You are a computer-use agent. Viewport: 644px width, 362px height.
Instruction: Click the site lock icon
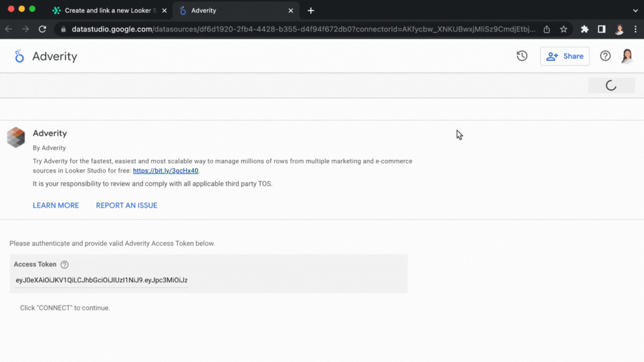point(63,29)
